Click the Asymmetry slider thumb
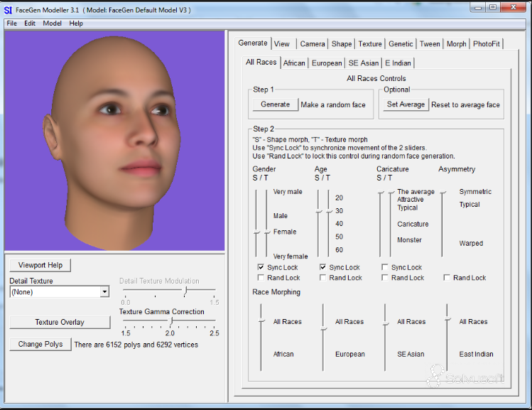Image resolution: width=532 pixels, height=410 pixels. pyautogui.click(x=443, y=193)
